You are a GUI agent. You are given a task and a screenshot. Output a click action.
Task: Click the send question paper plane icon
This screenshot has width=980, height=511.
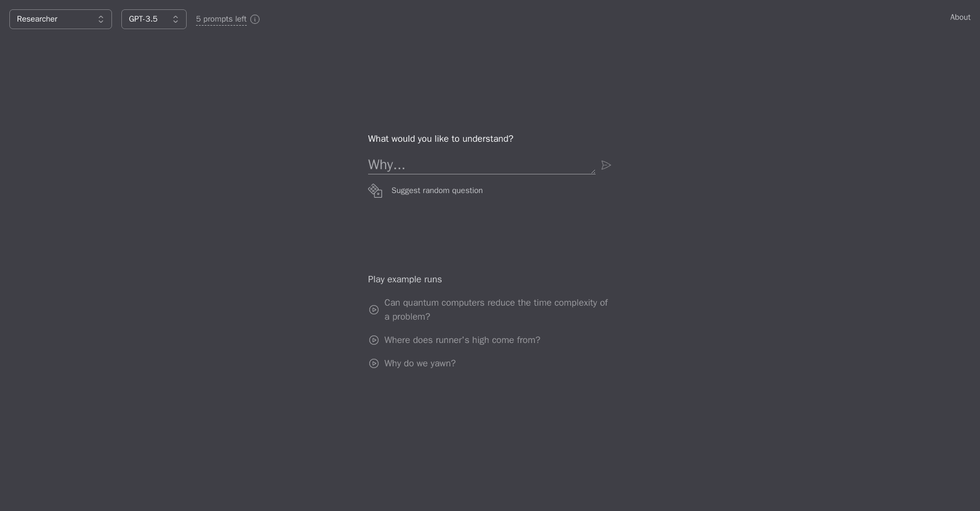click(605, 166)
